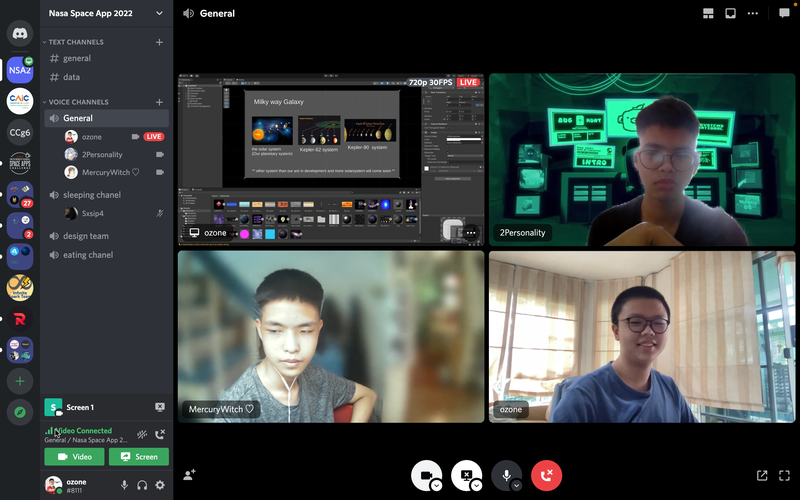Open the general text channel
800x500 pixels.
point(77,58)
